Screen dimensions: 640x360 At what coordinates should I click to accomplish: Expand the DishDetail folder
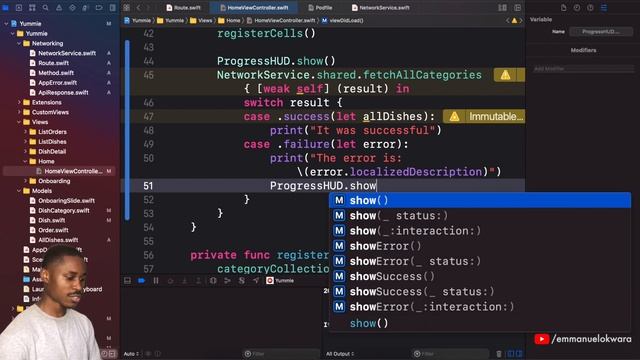26,151
